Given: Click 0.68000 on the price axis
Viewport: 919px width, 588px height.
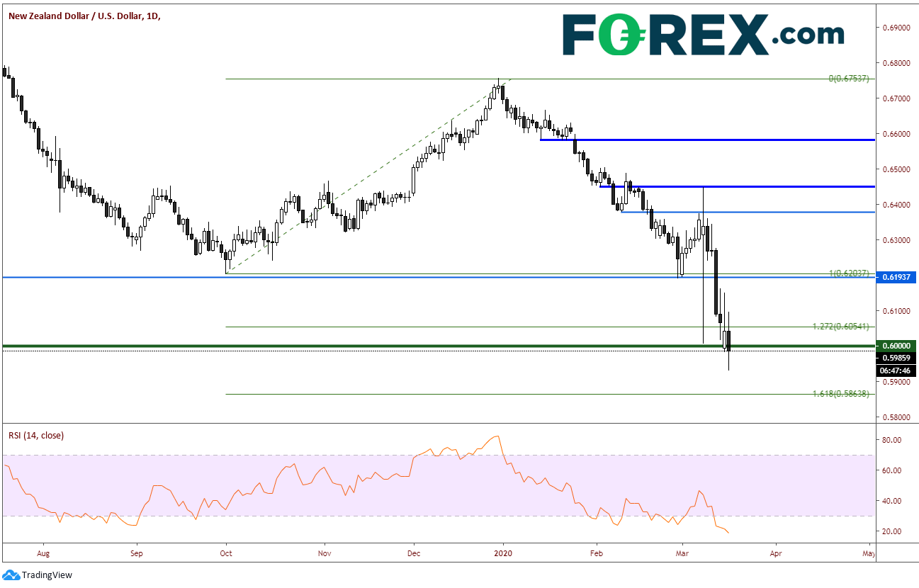Looking at the screenshot, I should (x=896, y=63).
